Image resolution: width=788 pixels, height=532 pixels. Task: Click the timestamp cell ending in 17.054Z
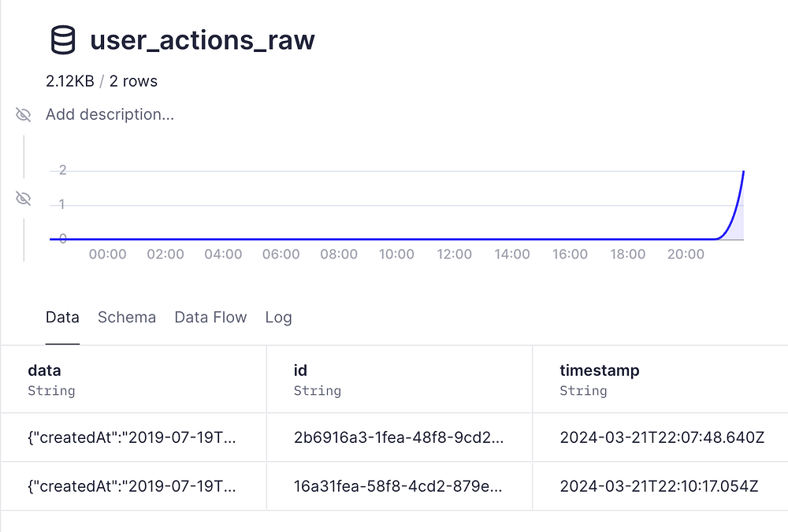click(x=659, y=486)
